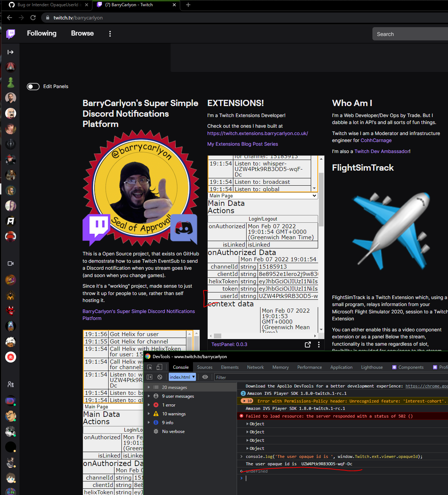The height and width of the screenshot is (495, 448).
Task: Open the Network tab in DevTools
Action: 255,367
